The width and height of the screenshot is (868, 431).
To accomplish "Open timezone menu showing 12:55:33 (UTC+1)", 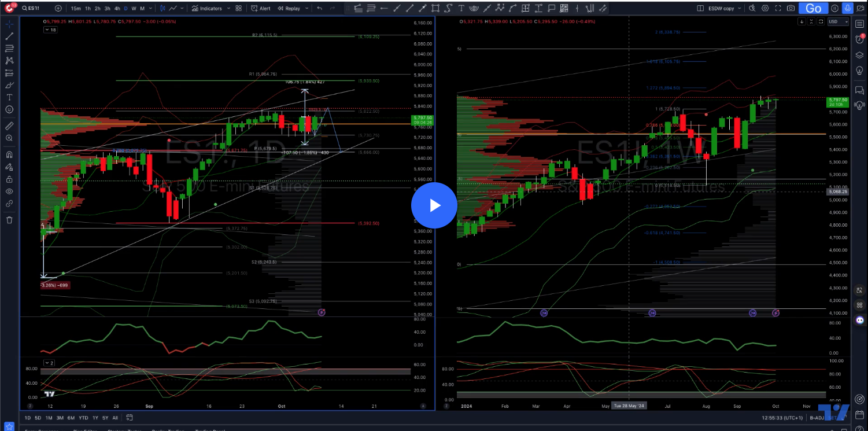I will [x=782, y=418].
